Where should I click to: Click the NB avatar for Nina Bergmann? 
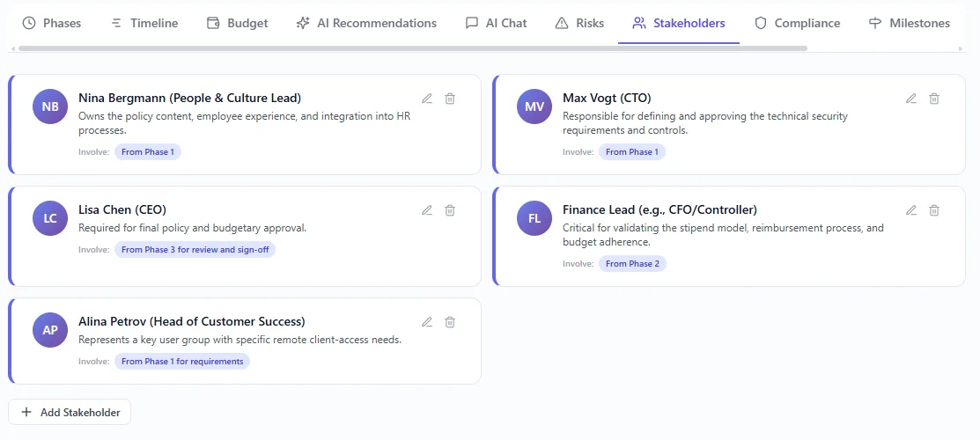(50, 107)
